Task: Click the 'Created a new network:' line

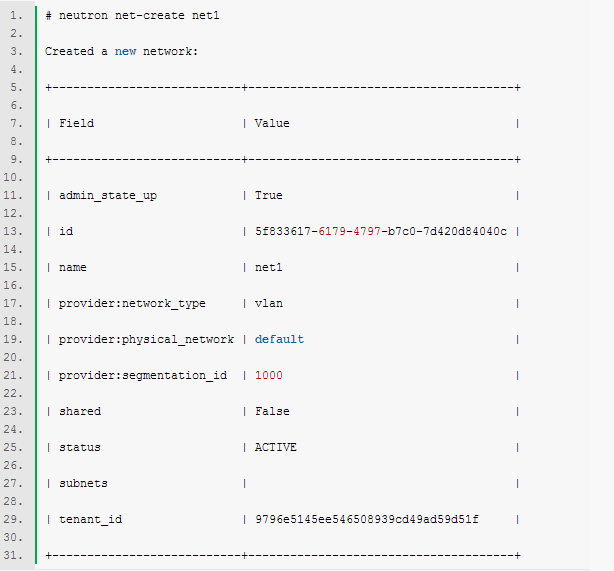Action: 121,51
